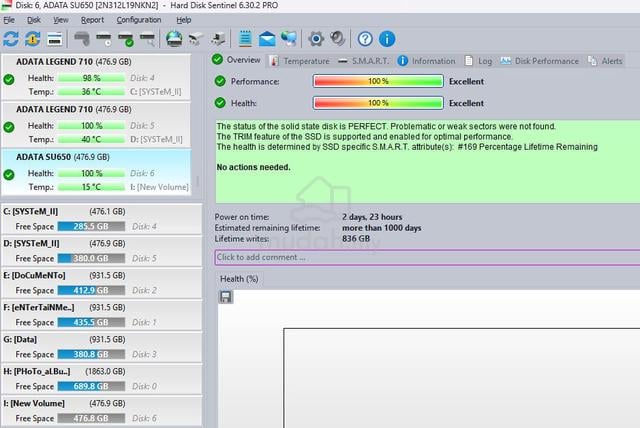
Task: Open the Help menu
Action: (x=184, y=20)
